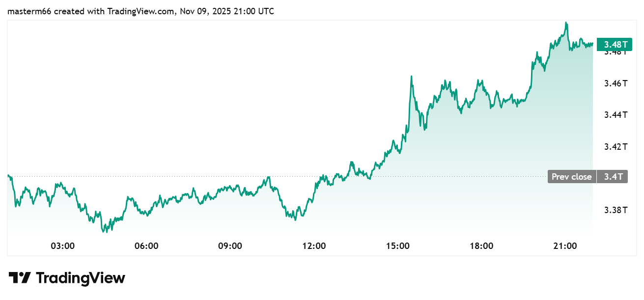Screen dimensions: 644x300
Task: Click the 12:00 time axis marker
Action: [x=314, y=245]
